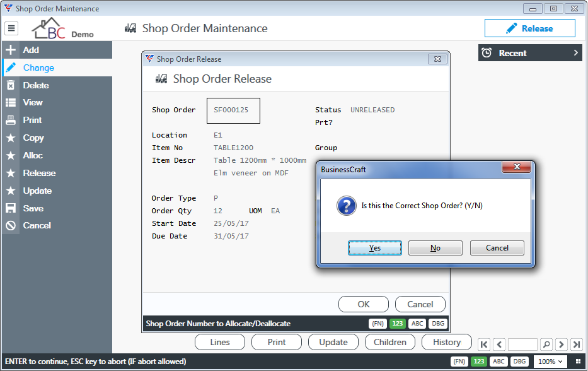Toggle DBG indicator in Shop Order Release bar

click(437, 323)
